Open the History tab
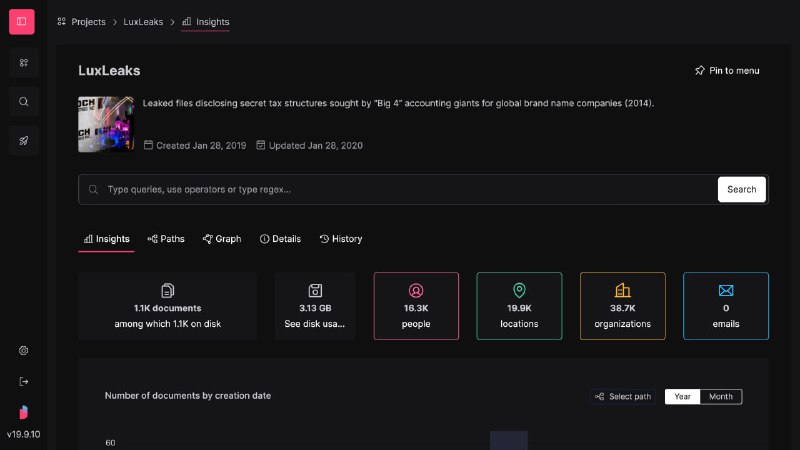The height and width of the screenshot is (450, 800). click(341, 239)
